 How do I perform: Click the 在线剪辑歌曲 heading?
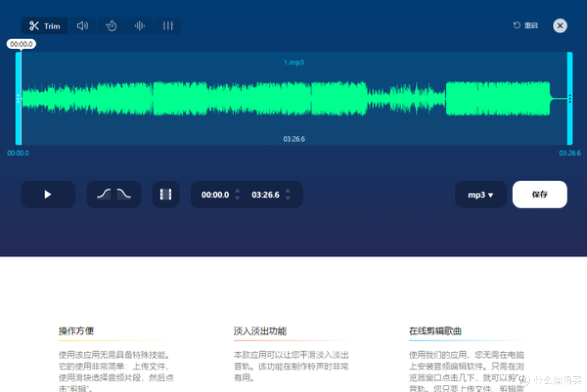click(x=435, y=331)
